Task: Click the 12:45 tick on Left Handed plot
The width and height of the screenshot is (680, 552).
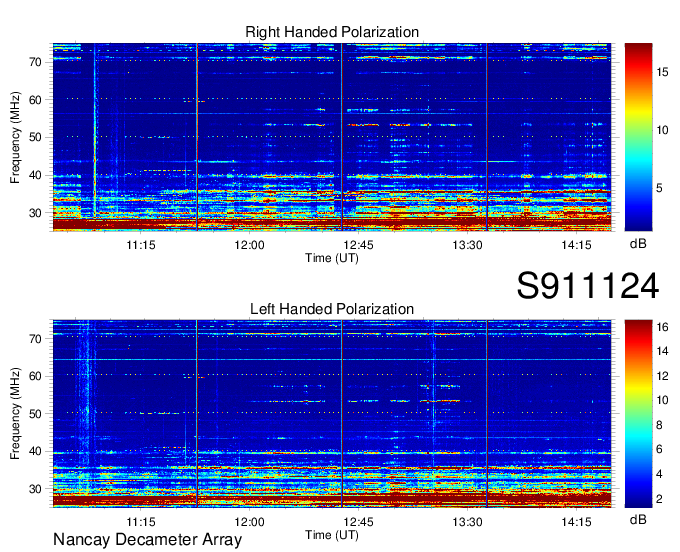Action: click(358, 522)
